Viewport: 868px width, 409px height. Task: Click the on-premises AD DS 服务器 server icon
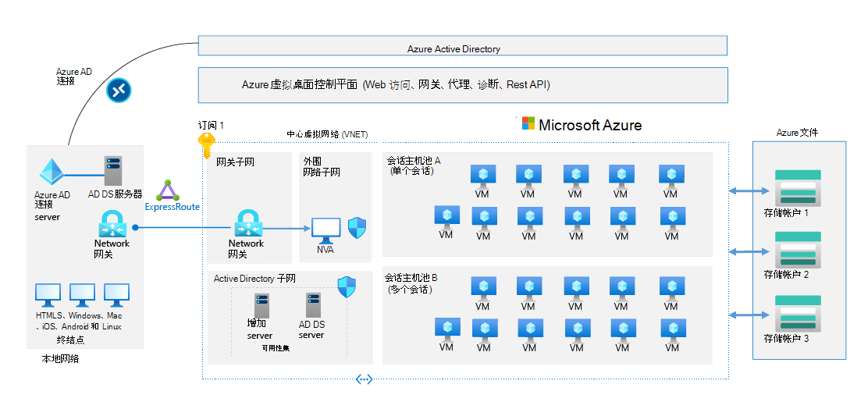coord(113,170)
